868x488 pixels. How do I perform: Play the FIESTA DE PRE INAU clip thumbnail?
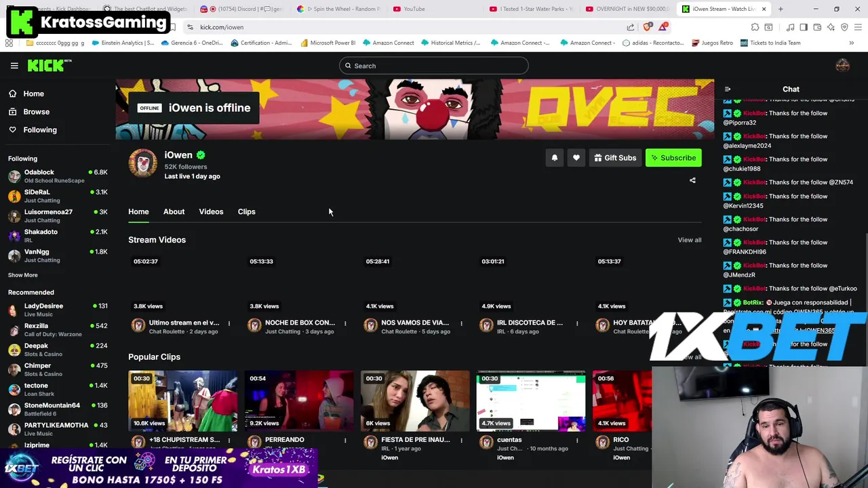[415, 401]
